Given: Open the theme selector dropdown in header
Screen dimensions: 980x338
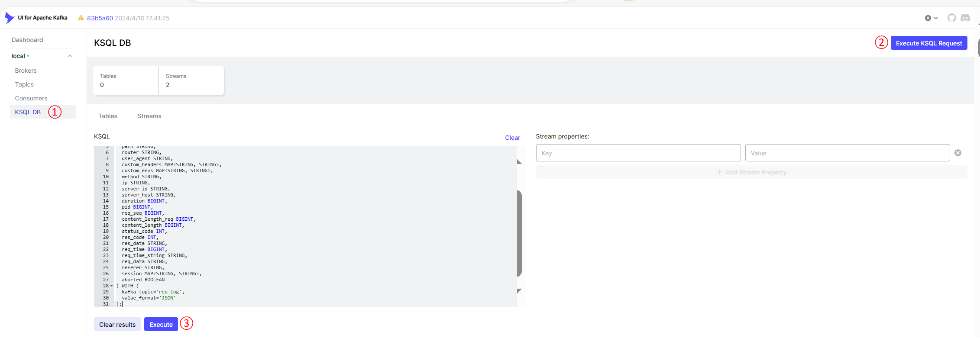Looking at the screenshot, I should pos(931,18).
